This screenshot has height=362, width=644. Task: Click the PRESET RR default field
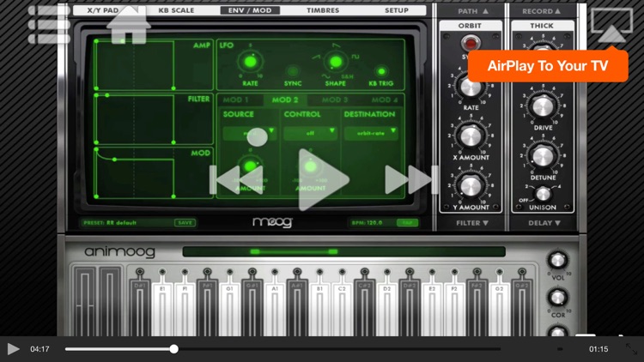[x=126, y=223]
